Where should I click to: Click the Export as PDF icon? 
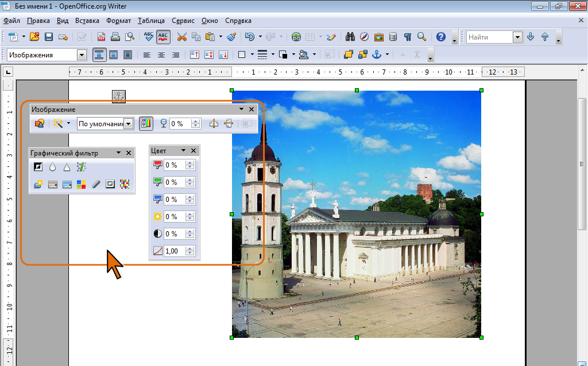[102, 37]
